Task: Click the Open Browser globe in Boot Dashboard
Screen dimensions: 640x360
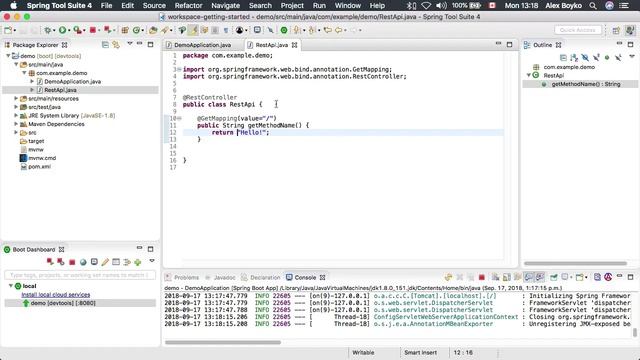Action: [x=83, y=262]
